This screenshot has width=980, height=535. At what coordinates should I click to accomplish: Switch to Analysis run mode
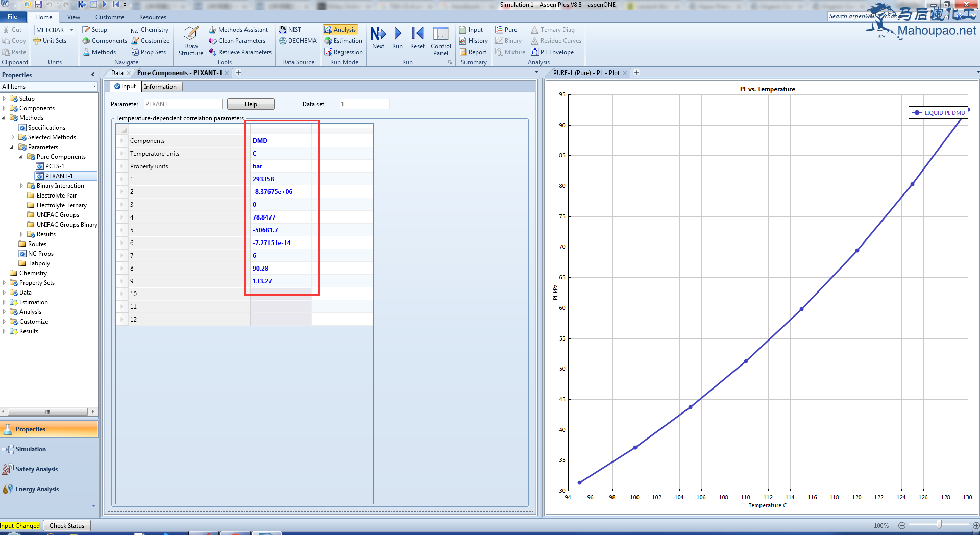click(x=340, y=30)
